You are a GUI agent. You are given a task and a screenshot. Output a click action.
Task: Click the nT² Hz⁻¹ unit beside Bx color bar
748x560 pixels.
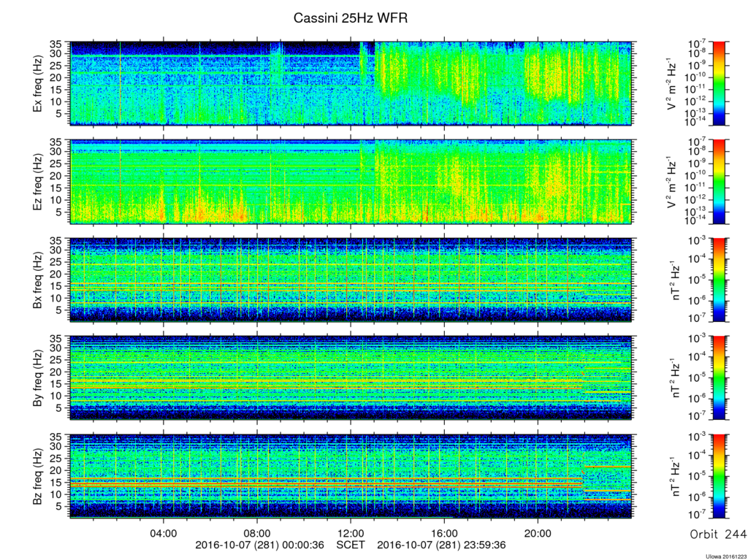674,280
